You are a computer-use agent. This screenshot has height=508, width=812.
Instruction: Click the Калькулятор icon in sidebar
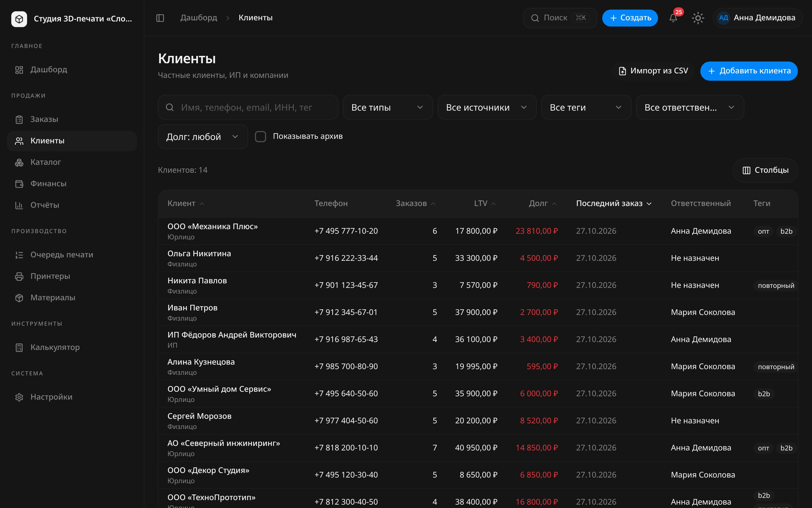[19, 348]
